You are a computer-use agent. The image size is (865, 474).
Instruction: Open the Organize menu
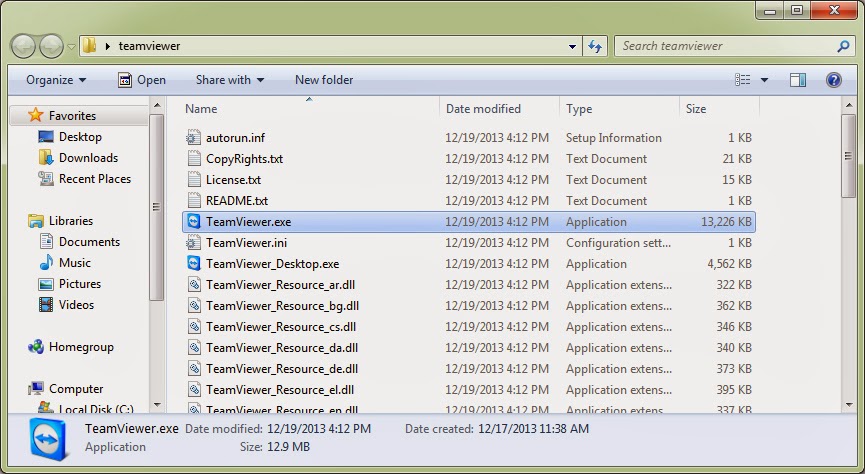point(56,80)
